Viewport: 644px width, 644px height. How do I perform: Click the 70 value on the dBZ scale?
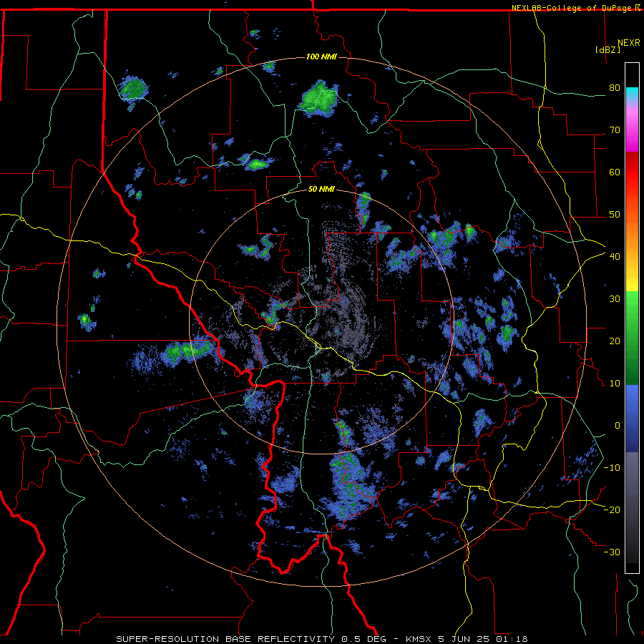pyautogui.click(x=615, y=130)
